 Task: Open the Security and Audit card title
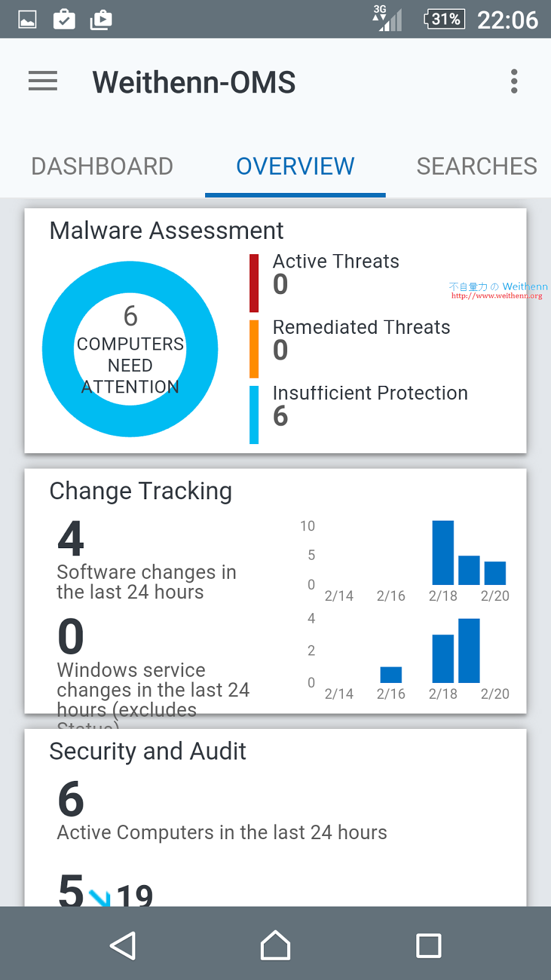148,752
